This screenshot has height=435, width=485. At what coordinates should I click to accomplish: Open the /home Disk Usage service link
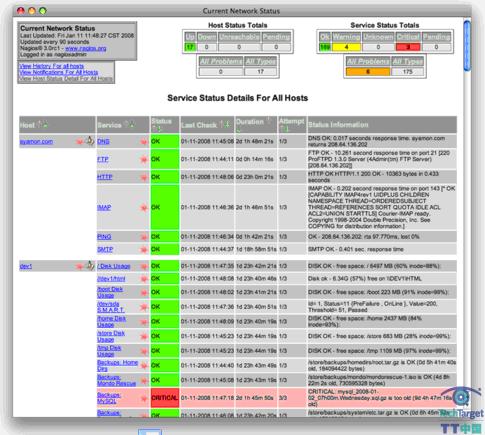point(112,322)
